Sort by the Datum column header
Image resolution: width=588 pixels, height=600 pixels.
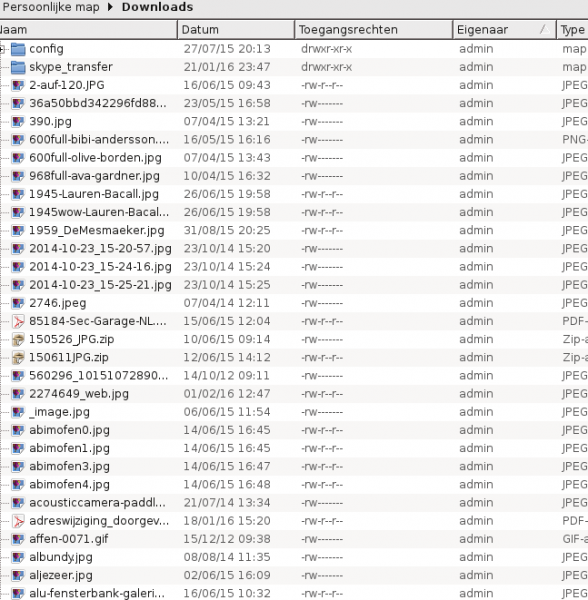coord(236,30)
